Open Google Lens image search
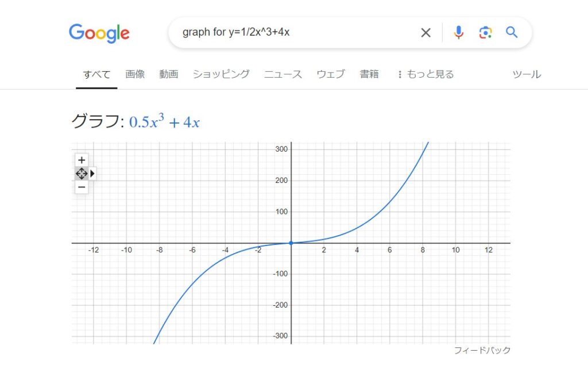 pyautogui.click(x=485, y=33)
